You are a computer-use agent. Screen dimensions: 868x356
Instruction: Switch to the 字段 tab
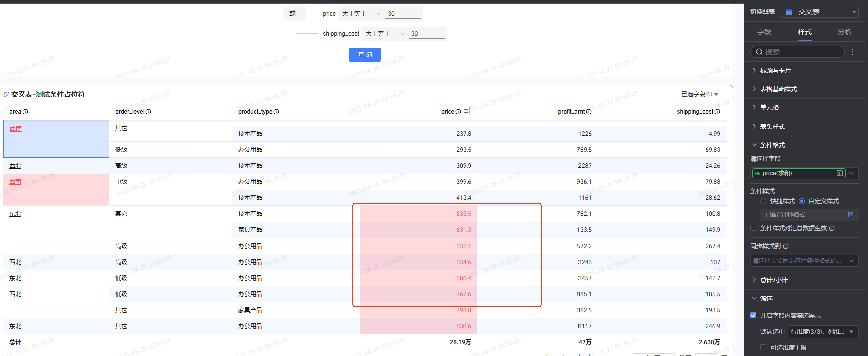[764, 32]
